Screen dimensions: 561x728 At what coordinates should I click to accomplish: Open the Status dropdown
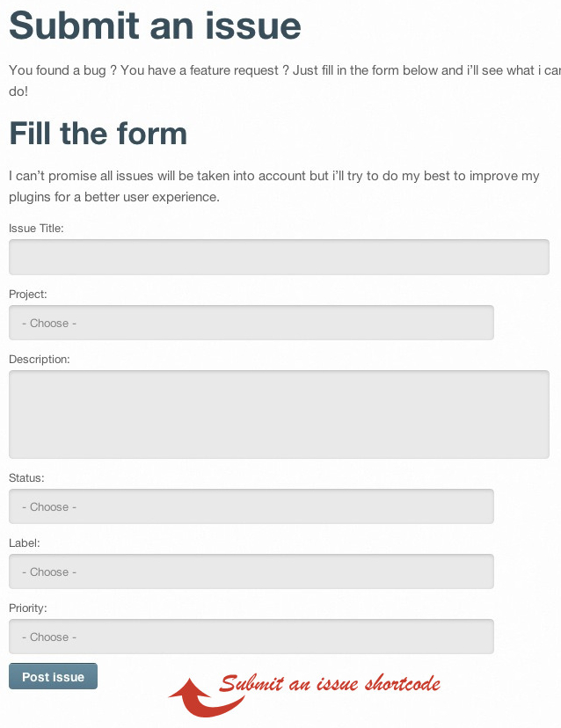tap(251, 506)
